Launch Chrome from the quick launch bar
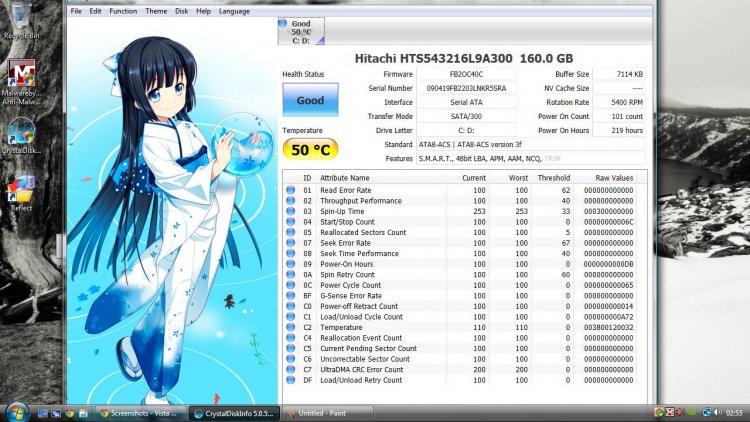This screenshot has height=422, width=750. coord(70,413)
